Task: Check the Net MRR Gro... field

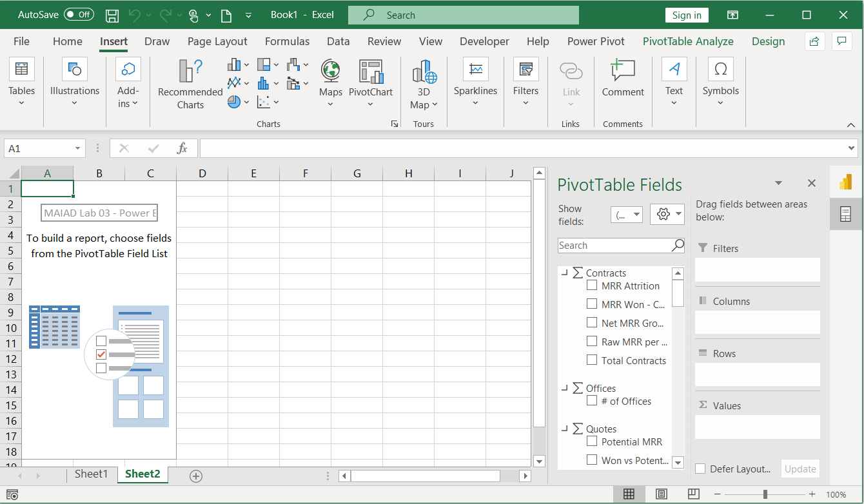Action: pyautogui.click(x=592, y=322)
